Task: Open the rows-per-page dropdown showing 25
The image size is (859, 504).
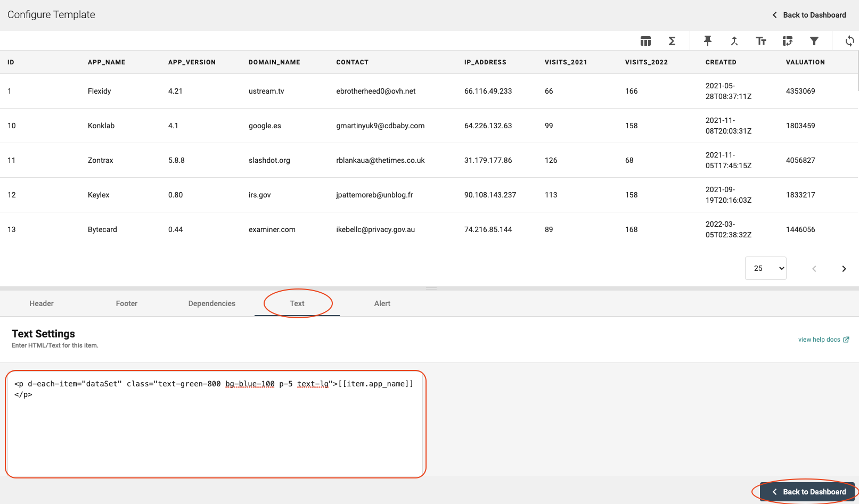Action: (766, 268)
